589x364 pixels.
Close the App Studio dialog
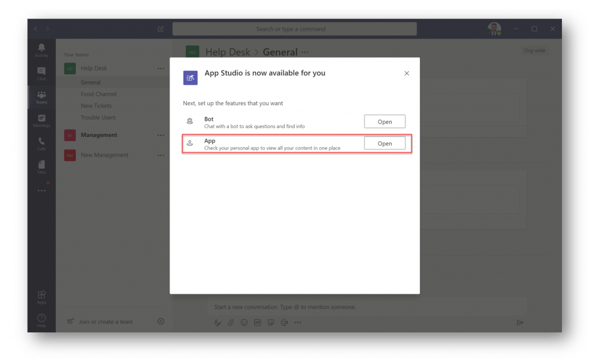(407, 73)
